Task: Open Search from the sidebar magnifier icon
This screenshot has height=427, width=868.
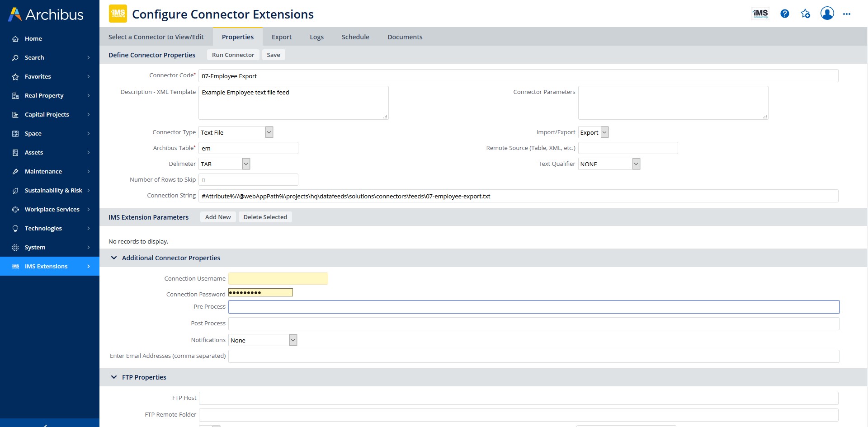Action: point(15,57)
